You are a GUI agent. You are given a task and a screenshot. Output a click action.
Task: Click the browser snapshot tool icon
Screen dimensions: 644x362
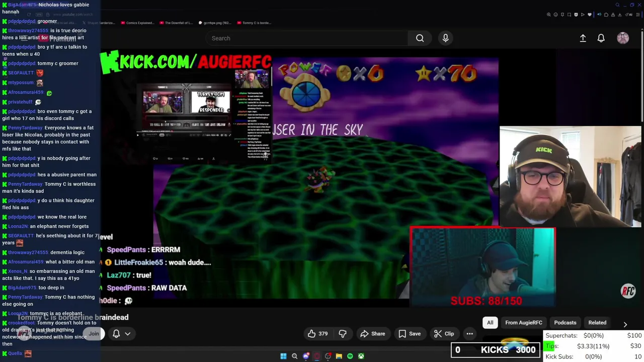click(569, 15)
